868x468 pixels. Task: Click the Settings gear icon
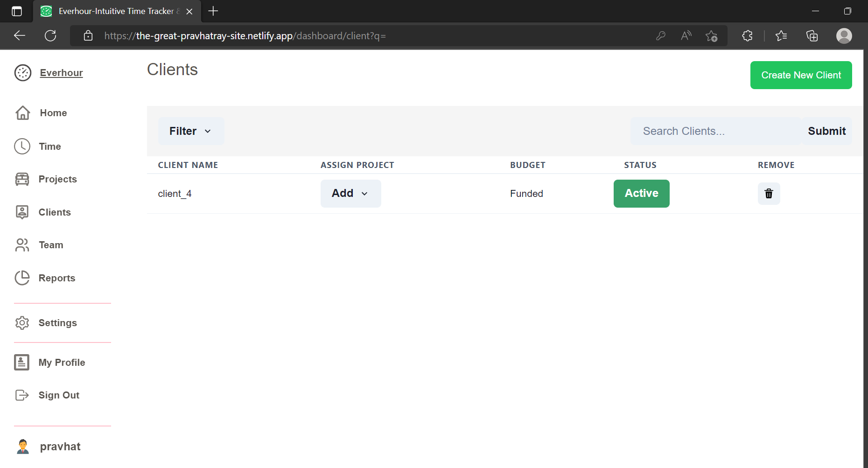pyautogui.click(x=22, y=323)
